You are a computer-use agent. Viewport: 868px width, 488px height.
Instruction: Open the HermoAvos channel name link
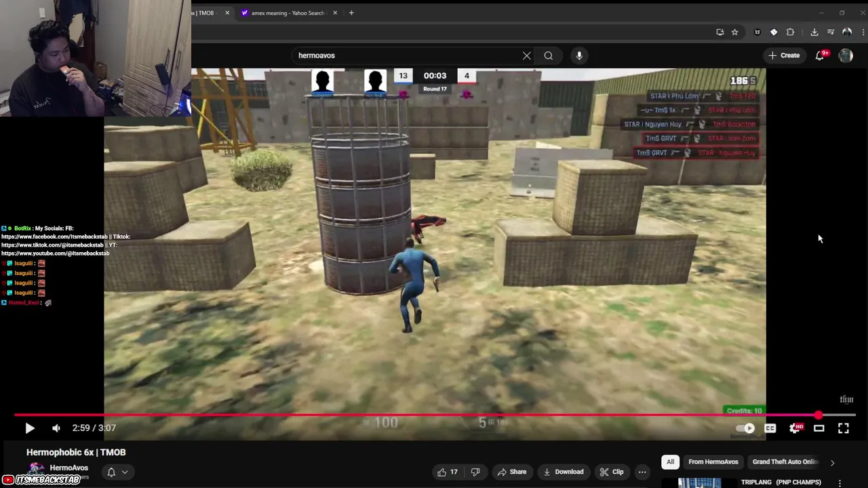click(68, 468)
